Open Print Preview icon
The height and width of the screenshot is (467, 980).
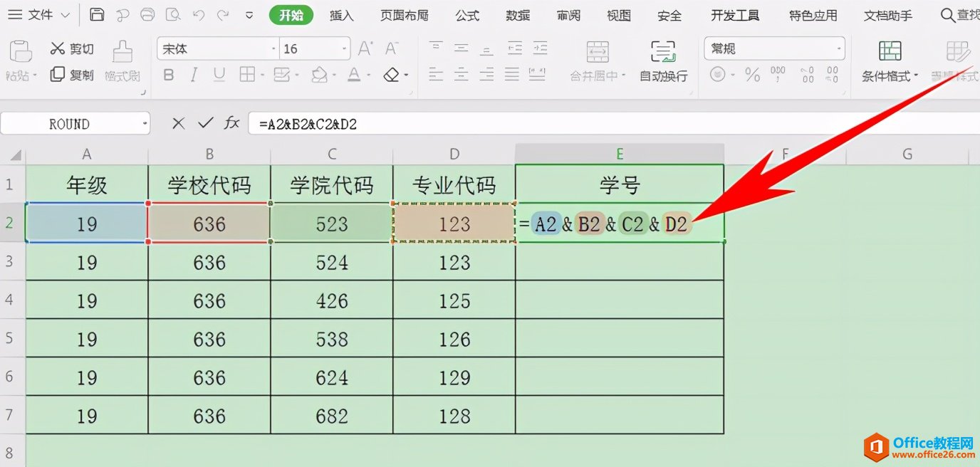(x=172, y=15)
